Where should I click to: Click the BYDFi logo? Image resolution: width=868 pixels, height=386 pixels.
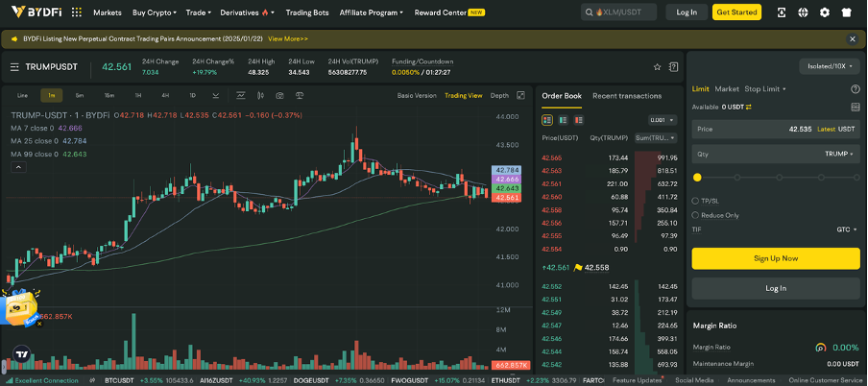37,12
